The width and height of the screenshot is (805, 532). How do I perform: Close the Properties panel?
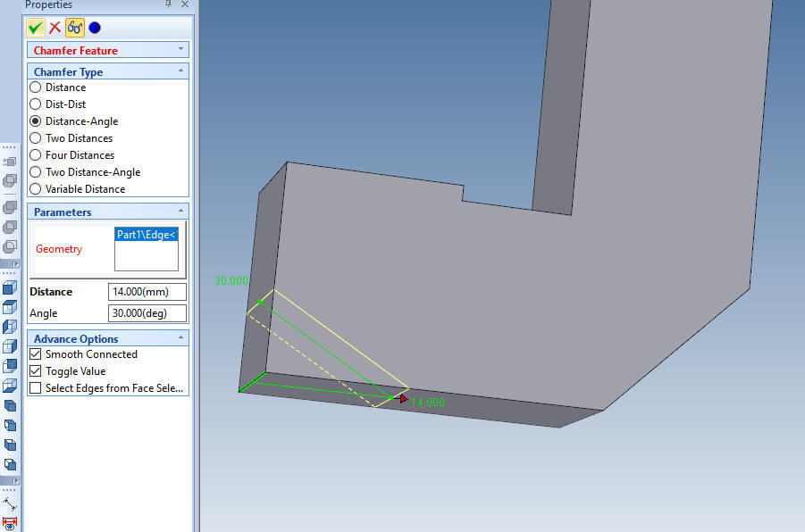[185, 4]
